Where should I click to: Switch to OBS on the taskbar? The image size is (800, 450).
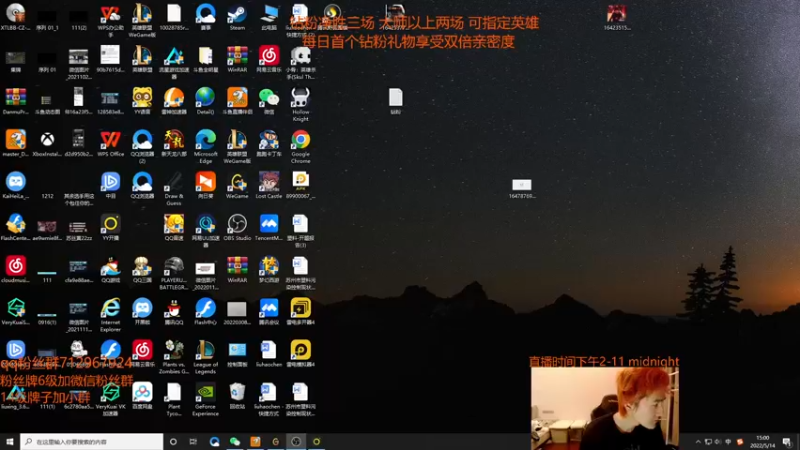(296, 441)
